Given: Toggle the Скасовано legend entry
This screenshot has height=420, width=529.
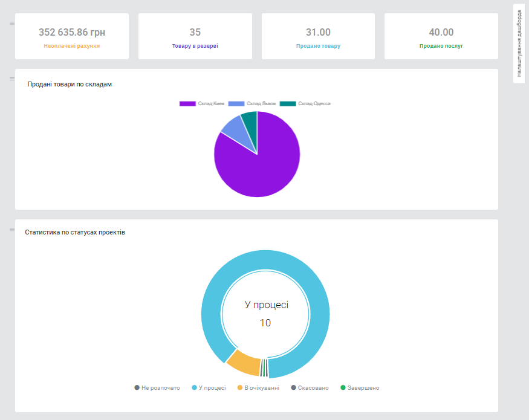Looking at the screenshot, I should pos(310,388).
